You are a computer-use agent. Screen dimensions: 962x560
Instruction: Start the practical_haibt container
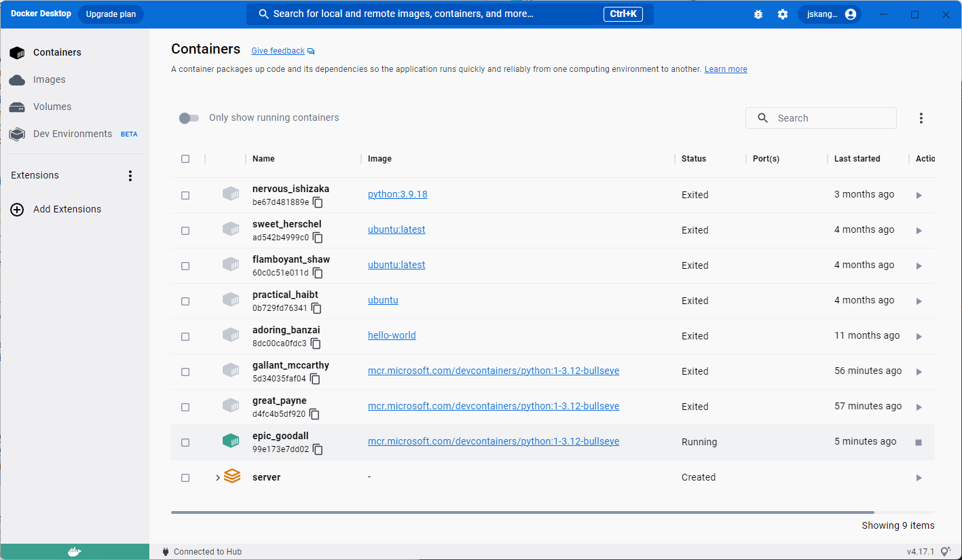[x=919, y=301]
